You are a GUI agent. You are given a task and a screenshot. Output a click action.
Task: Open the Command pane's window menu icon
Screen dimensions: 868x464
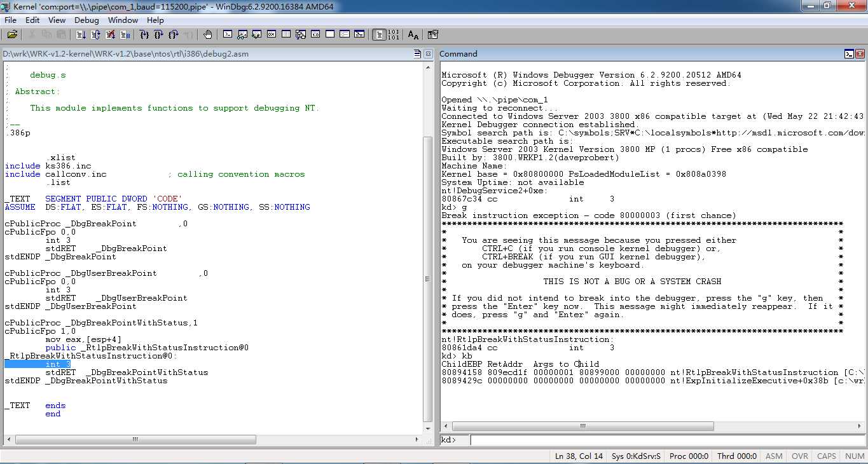[849, 54]
